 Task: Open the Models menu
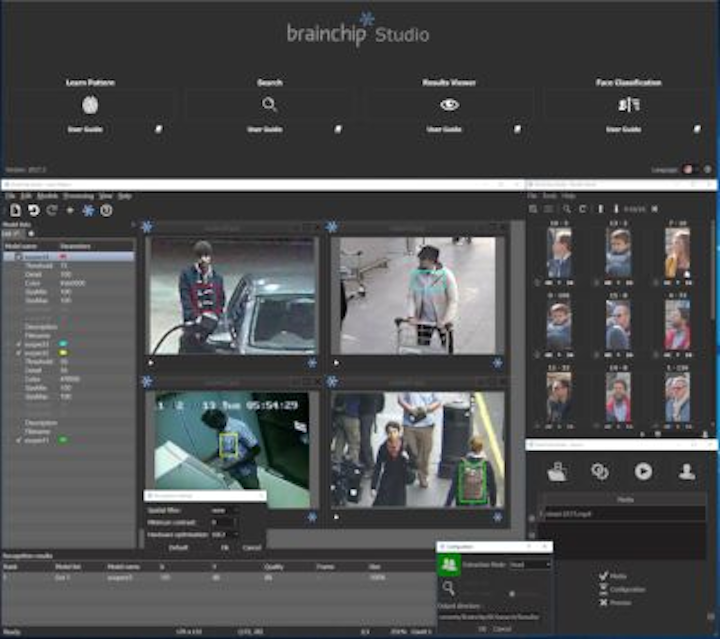[x=47, y=196]
